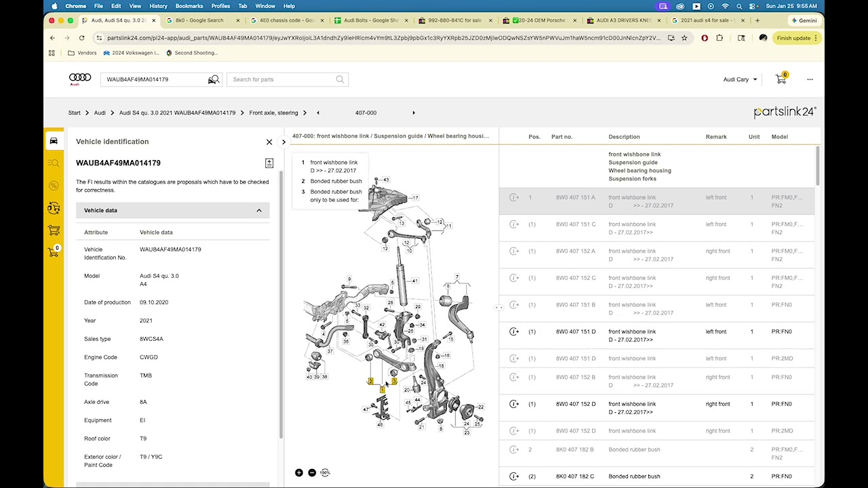Click info icon for part 8W0 407 151 C
868x488 pixels.
point(514,224)
